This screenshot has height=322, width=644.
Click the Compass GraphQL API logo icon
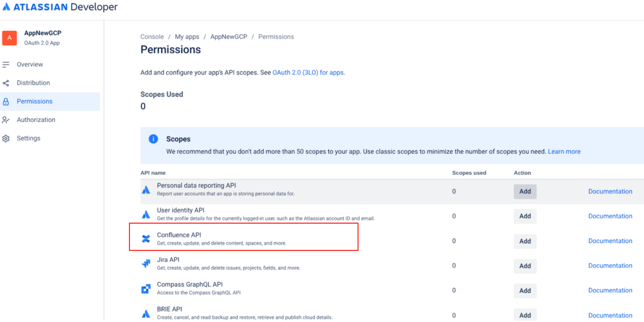click(146, 289)
